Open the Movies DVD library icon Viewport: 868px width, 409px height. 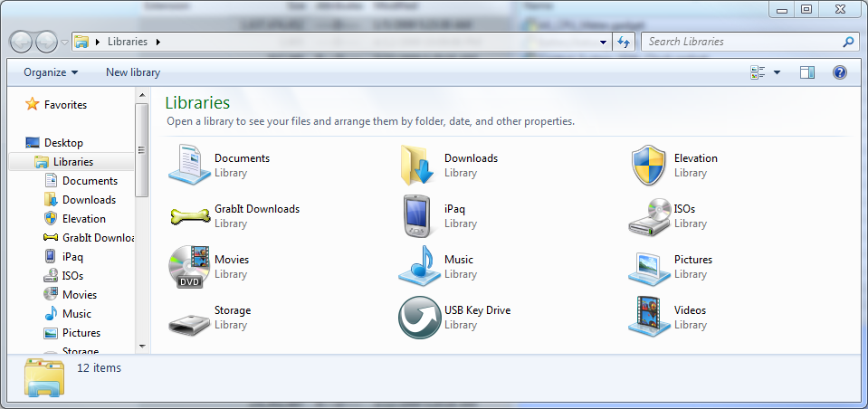pyautogui.click(x=189, y=267)
